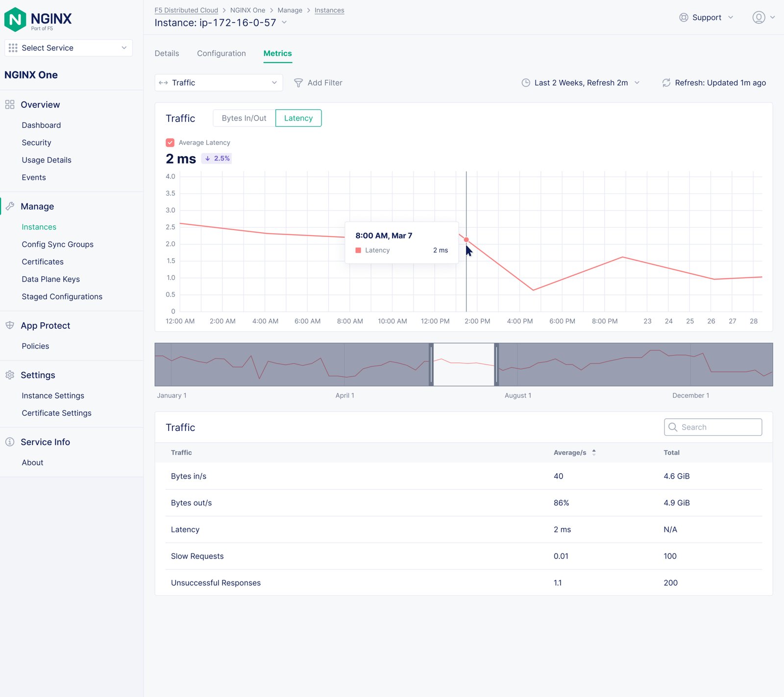Image resolution: width=784 pixels, height=697 pixels.
Task: Click the Add Filter funnel icon
Action: (298, 83)
